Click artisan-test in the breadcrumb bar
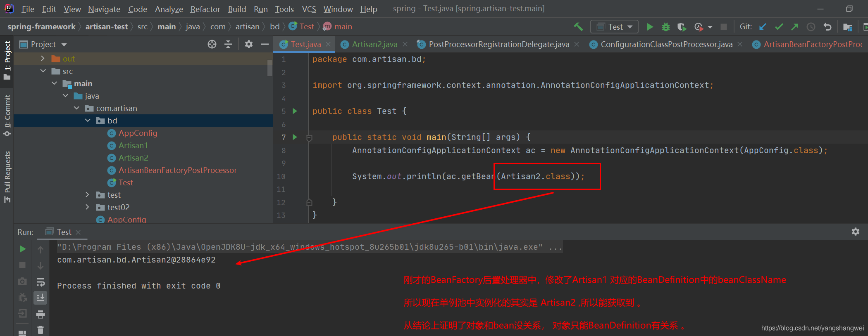868x336 pixels. pos(106,27)
